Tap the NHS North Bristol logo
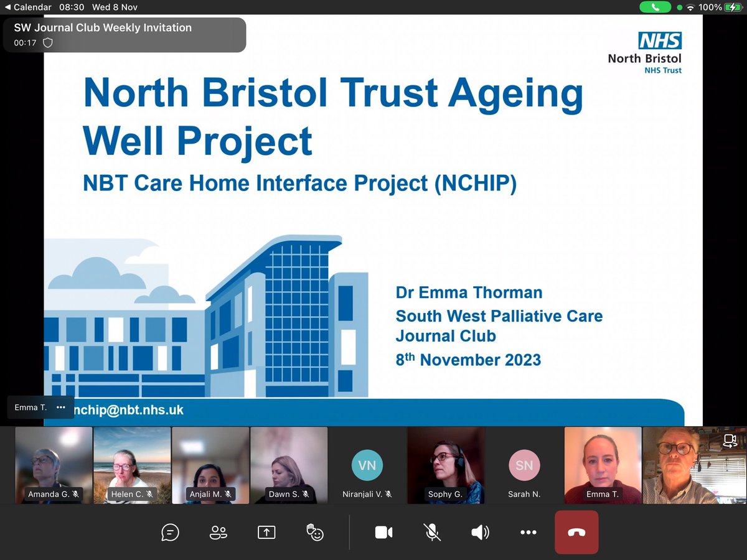This screenshot has height=560, width=747. pos(645,53)
